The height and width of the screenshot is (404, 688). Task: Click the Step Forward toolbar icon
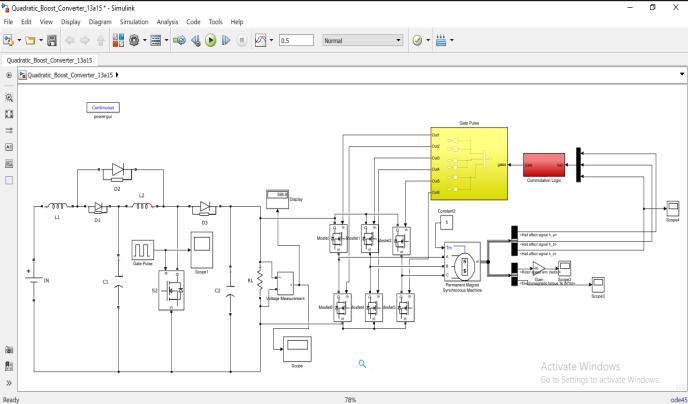coord(226,41)
